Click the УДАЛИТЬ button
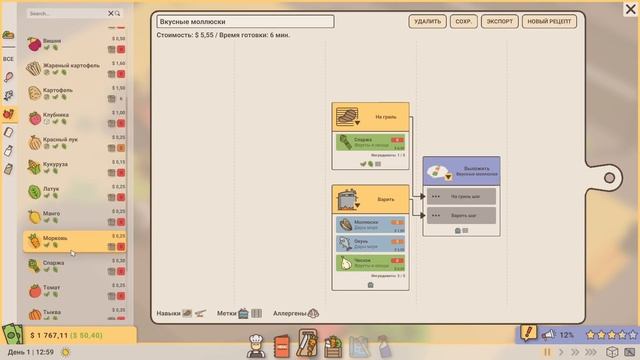The width and height of the screenshot is (640, 360). [427, 21]
